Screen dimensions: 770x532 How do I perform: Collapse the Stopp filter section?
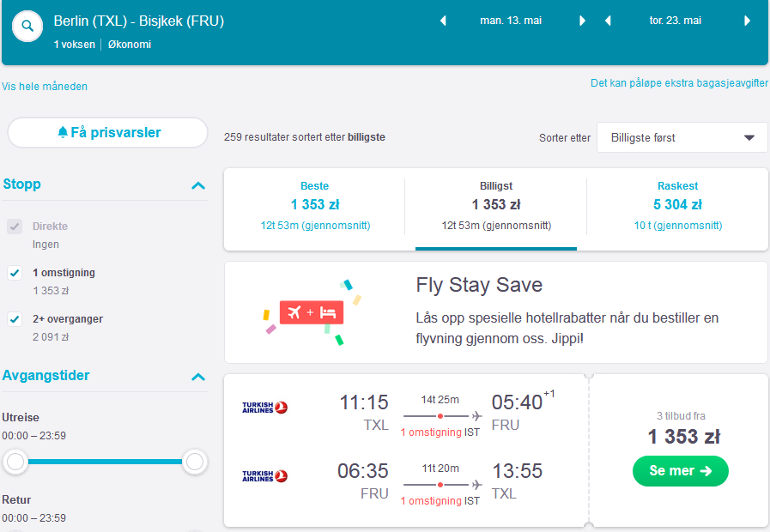tap(198, 185)
